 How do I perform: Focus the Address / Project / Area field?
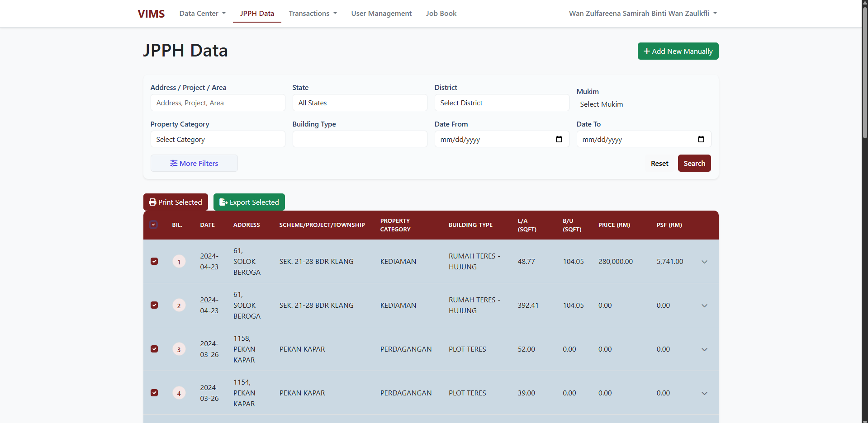tap(218, 103)
